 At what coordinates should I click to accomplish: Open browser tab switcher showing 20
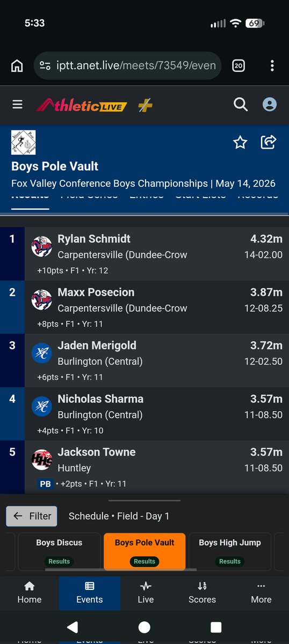coord(239,66)
